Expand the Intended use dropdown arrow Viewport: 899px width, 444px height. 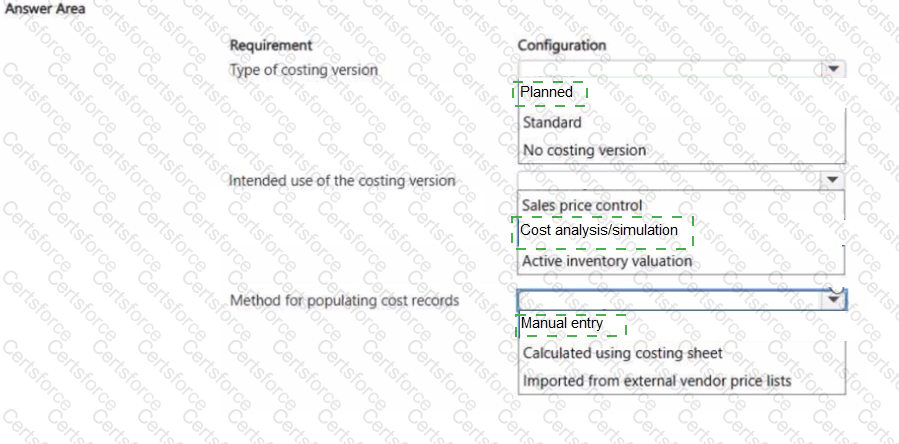pyautogui.click(x=832, y=180)
